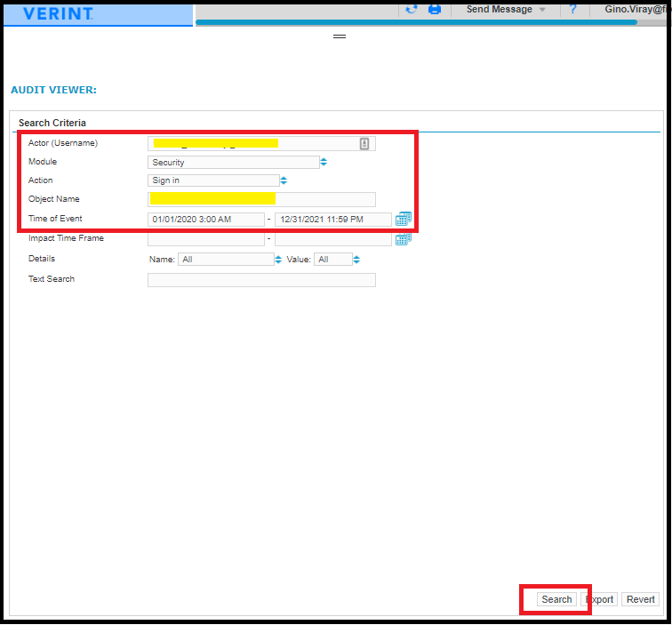The width and height of the screenshot is (672, 625).
Task: Open the Module dropdown showing Security
Action: pos(234,163)
